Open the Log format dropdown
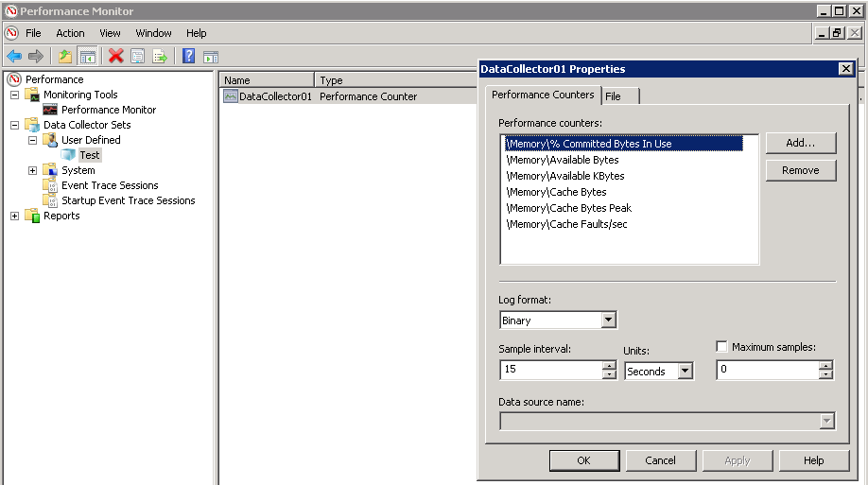The width and height of the screenshot is (868, 485). (x=608, y=320)
